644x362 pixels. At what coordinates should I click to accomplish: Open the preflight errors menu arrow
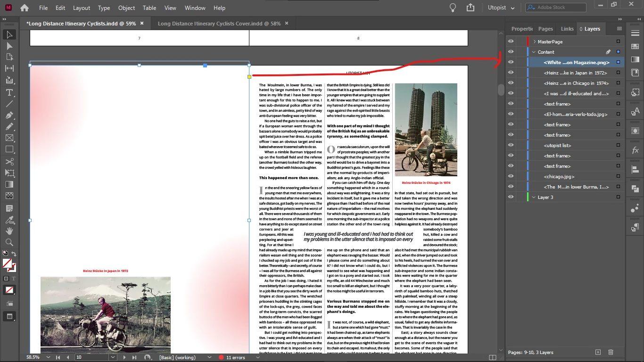(257, 357)
